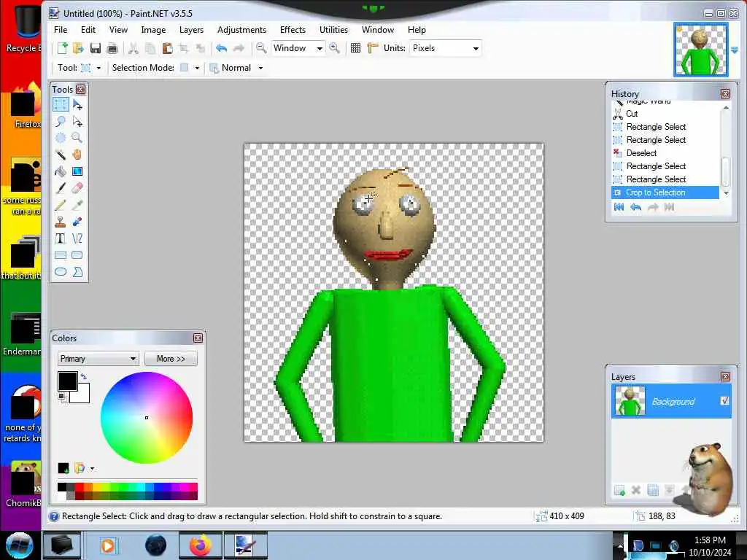
Task: Open the File menu
Action: point(61,30)
